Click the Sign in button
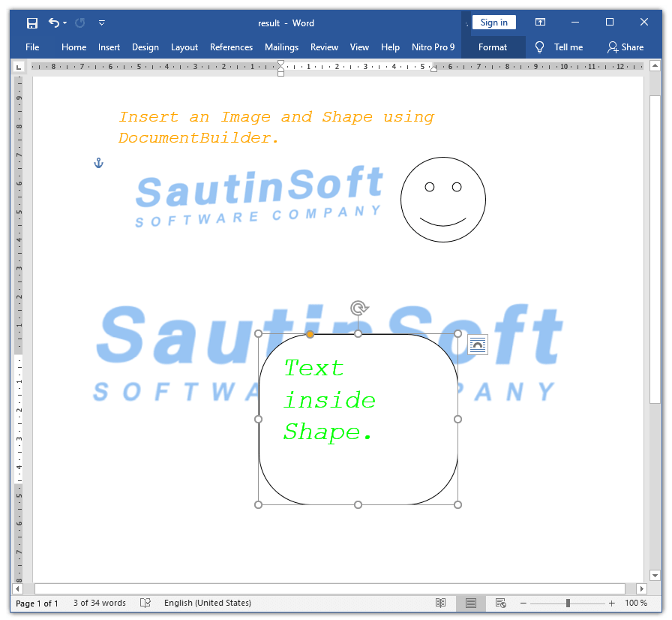 494,22
